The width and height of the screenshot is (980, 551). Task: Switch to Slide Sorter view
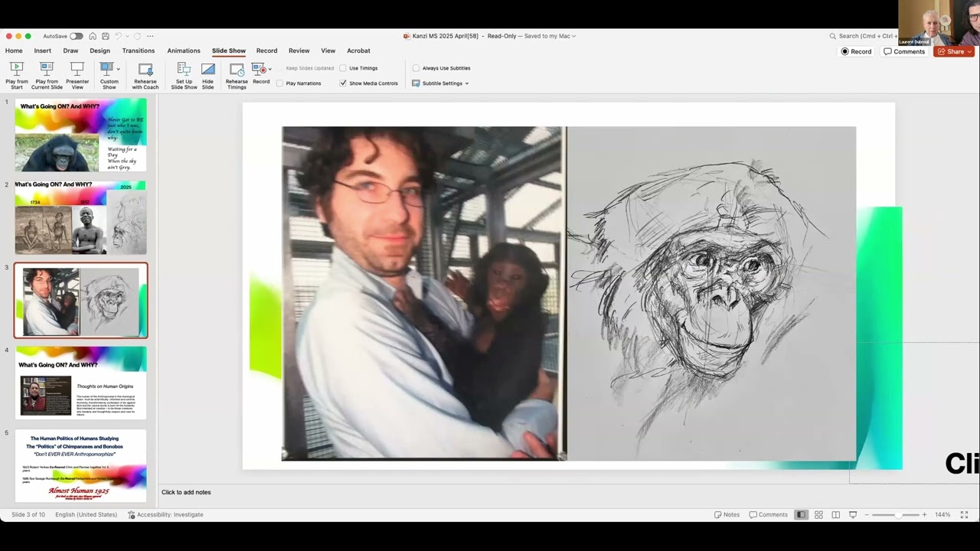818,515
